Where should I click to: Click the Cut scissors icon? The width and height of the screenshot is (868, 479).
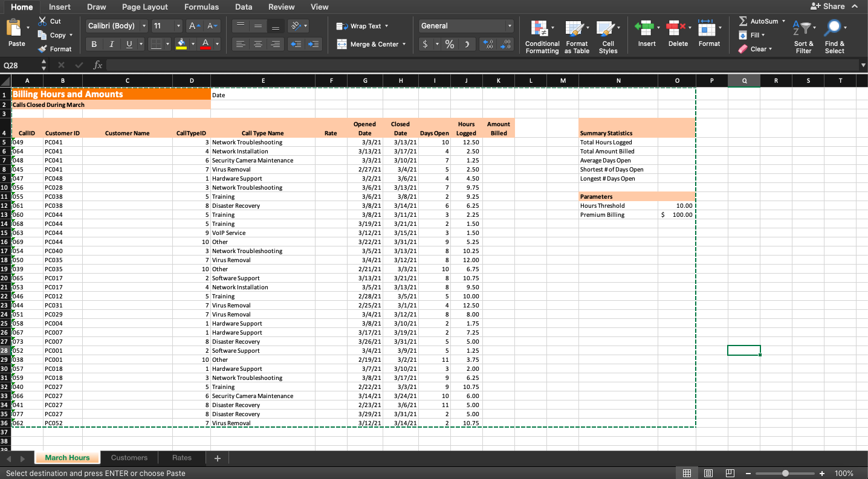click(42, 21)
